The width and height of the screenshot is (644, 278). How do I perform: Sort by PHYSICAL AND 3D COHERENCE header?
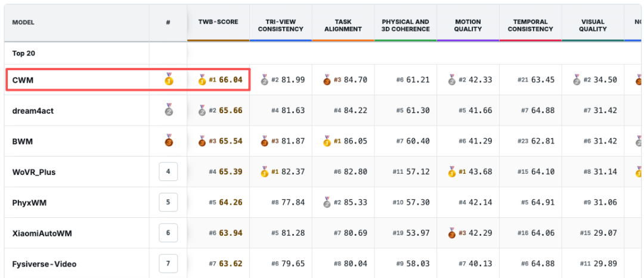click(x=405, y=26)
